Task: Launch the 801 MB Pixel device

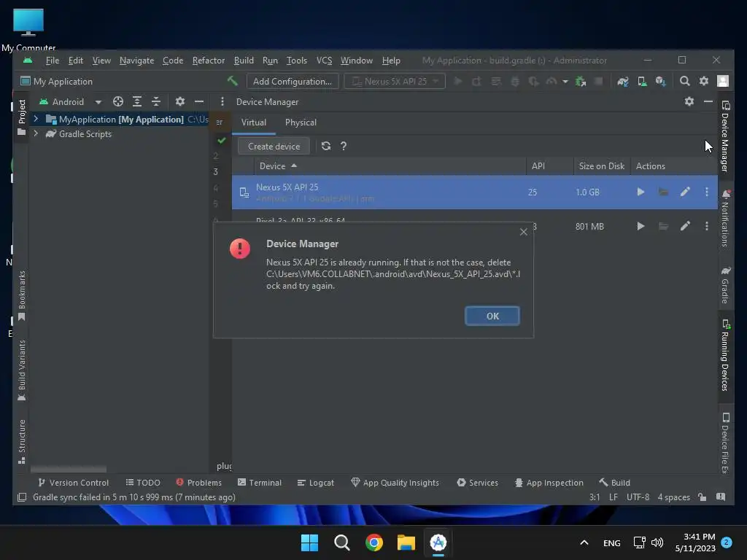Action: [640, 226]
